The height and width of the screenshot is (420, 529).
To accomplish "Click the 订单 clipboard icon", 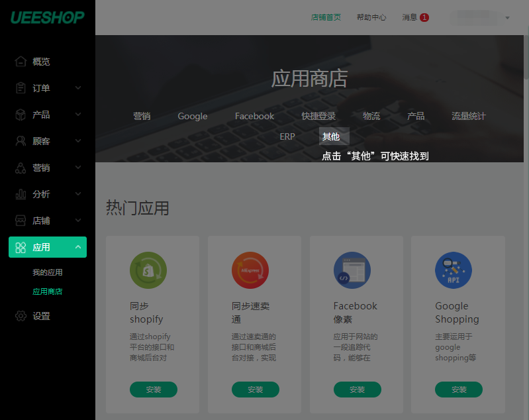I will pos(21,88).
